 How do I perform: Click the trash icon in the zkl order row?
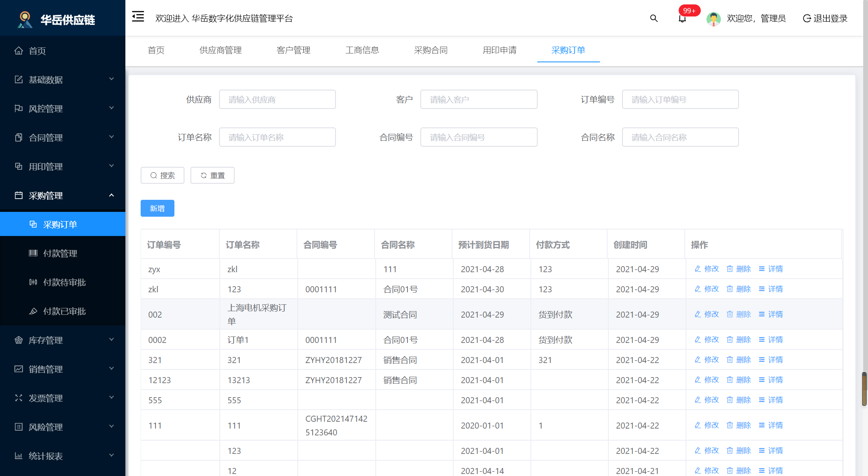[x=730, y=289]
